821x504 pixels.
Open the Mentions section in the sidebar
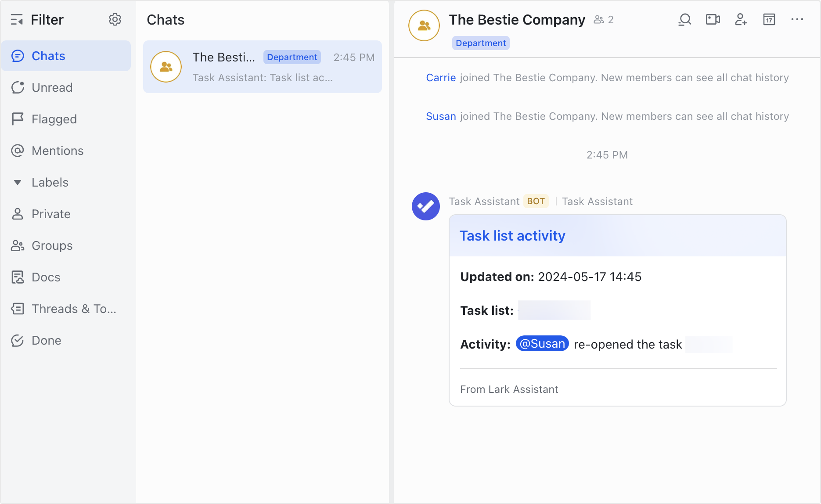click(57, 151)
